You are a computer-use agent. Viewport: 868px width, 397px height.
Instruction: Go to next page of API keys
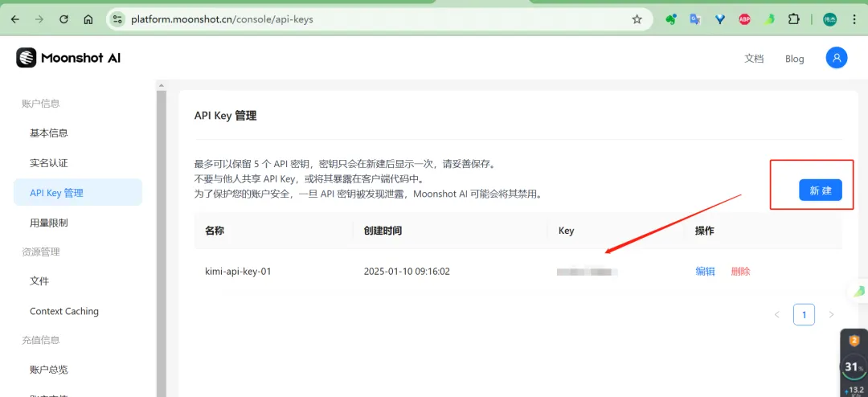coord(831,314)
